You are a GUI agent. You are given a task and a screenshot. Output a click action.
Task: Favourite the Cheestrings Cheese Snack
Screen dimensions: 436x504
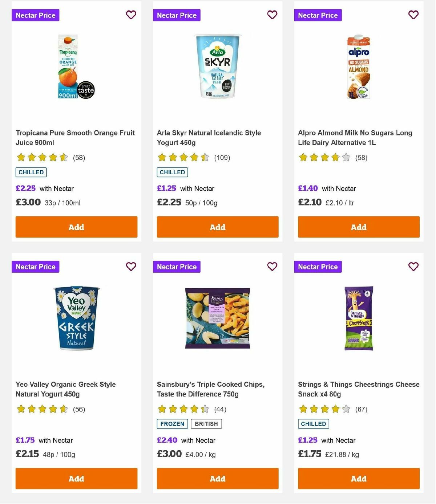(x=413, y=266)
